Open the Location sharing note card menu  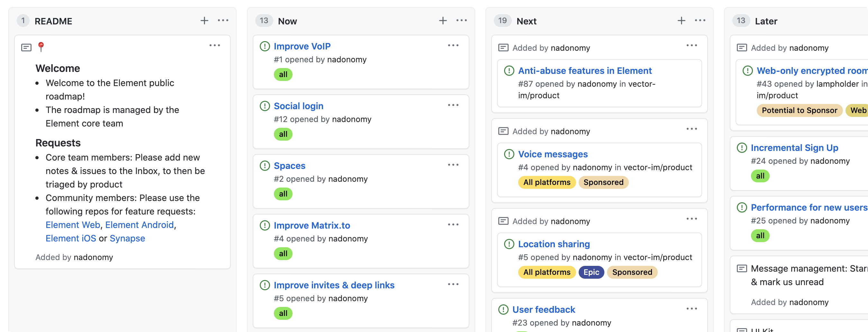(692, 219)
